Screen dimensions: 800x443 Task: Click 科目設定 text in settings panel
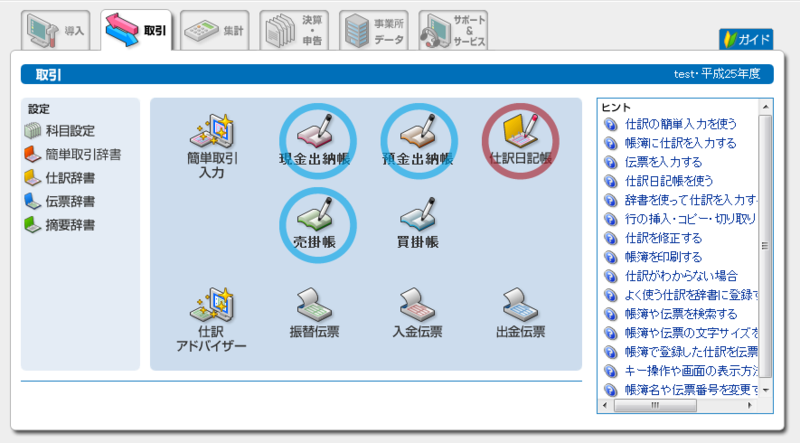click(70, 131)
